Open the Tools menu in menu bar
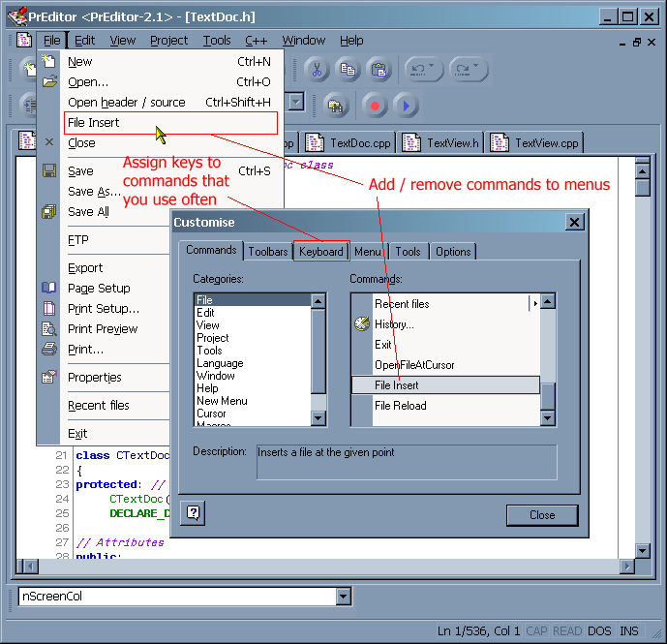The width and height of the screenshot is (667, 644). [217, 41]
